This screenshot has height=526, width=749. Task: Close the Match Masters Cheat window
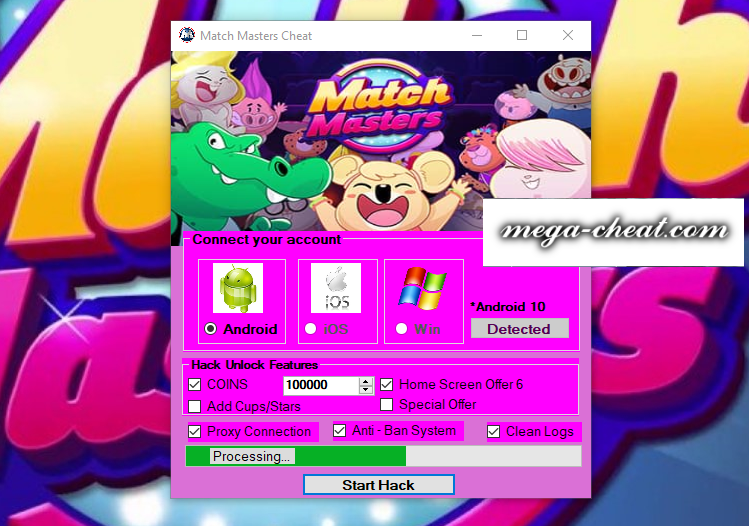click(x=568, y=35)
